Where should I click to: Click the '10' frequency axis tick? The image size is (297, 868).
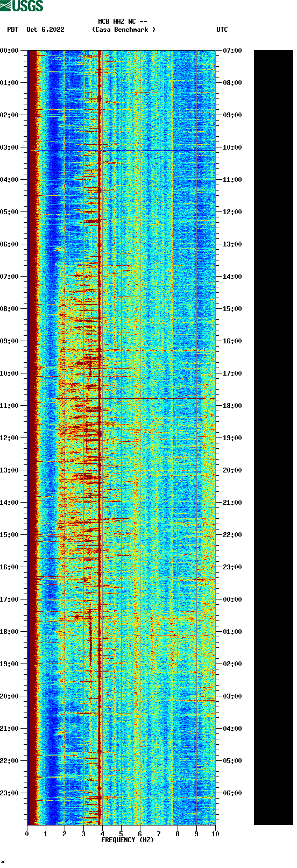point(215,834)
